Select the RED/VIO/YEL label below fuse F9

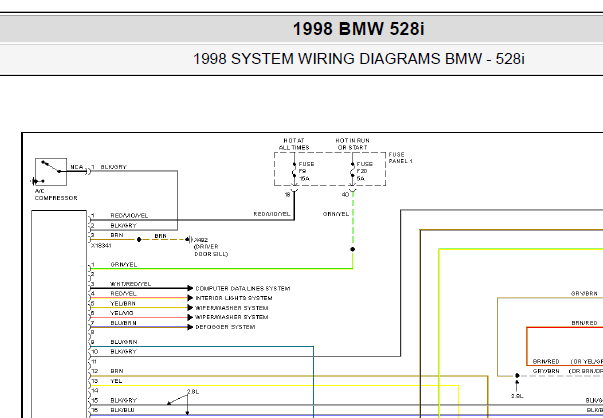pos(272,214)
